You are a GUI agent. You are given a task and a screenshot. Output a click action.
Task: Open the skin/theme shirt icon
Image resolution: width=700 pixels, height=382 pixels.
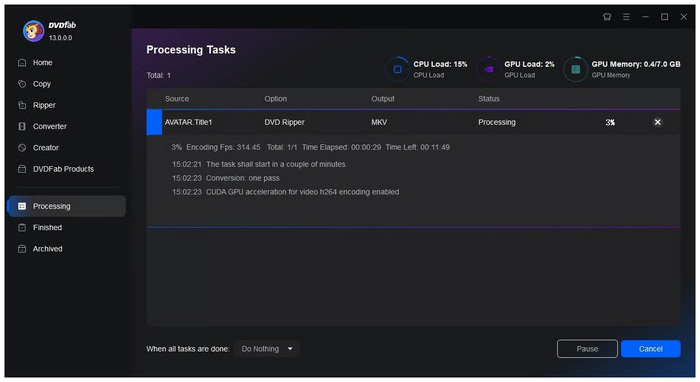(607, 17)
